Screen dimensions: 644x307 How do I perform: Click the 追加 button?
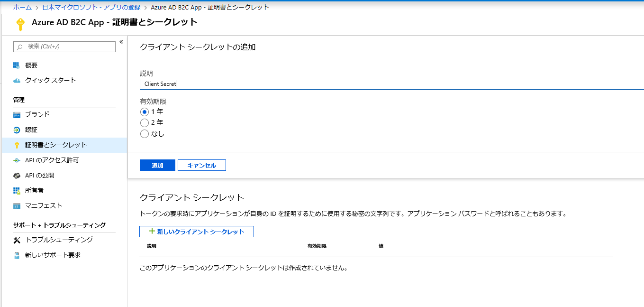click(x=157, y=165)
